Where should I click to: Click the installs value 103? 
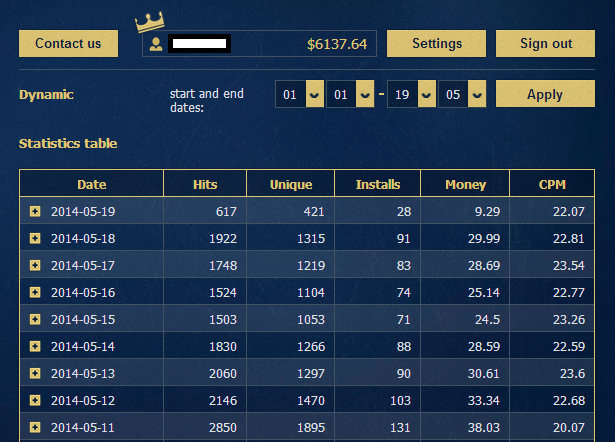400,400
